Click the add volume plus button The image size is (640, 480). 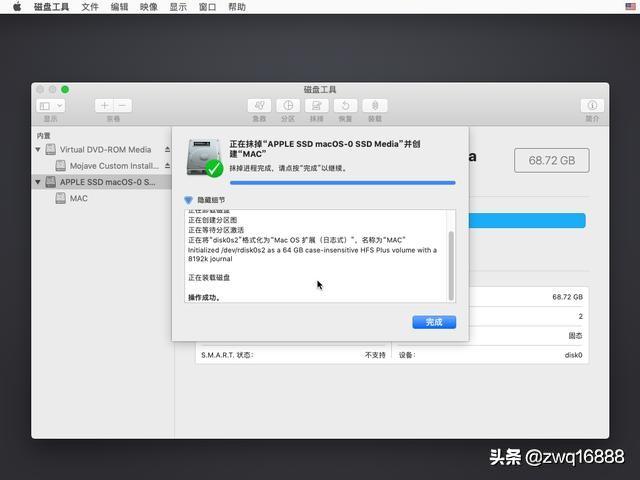pos(104,106)
